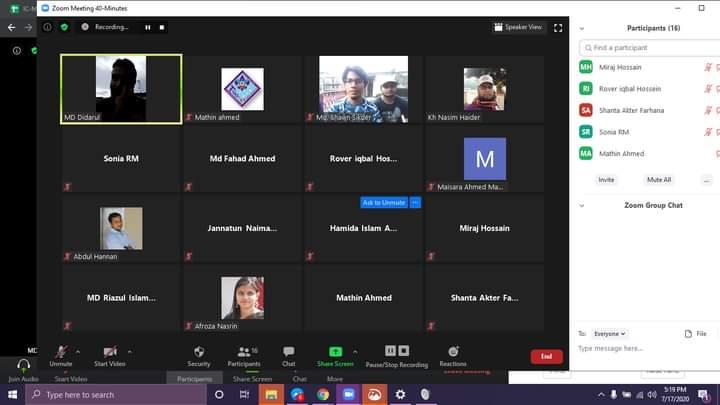
Task: Click the Pause/Stop Recording icon
Action: 396,352
